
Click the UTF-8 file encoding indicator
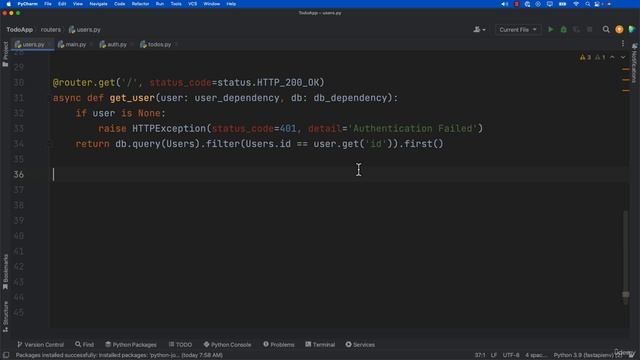pyautogui.click(x=511, y=355)
